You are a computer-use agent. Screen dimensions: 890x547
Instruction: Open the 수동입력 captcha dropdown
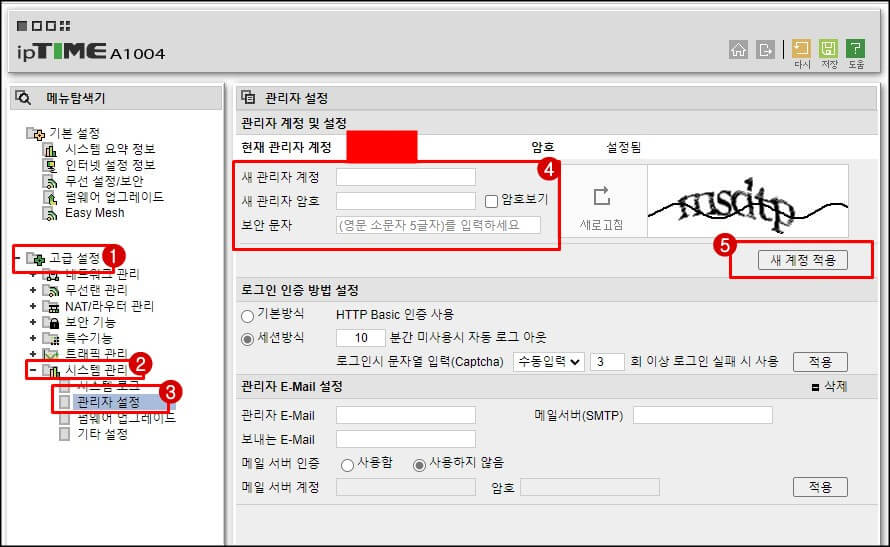tap(549, 361)
